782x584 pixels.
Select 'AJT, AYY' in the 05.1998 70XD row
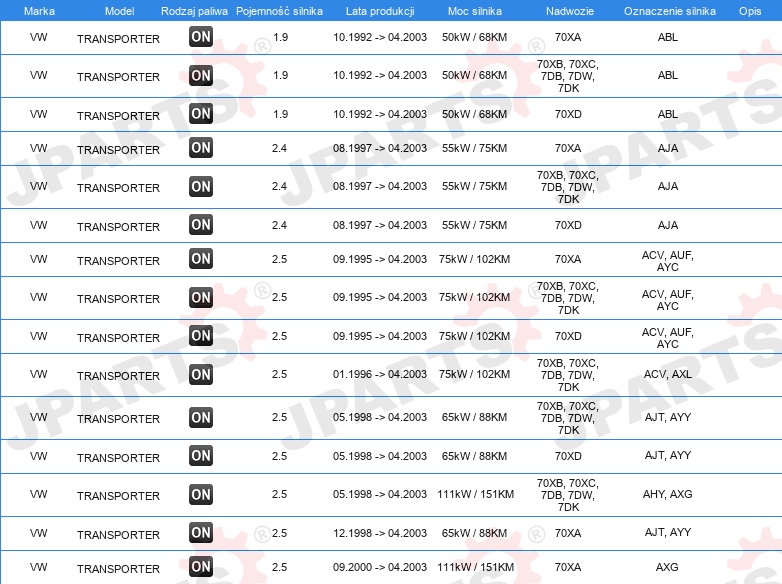click(667, 455)
